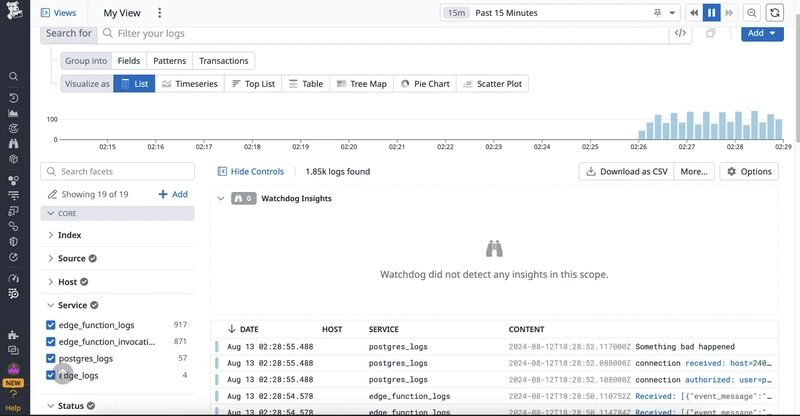Uncheck edge_logs service checkbox

click(51, 375)
